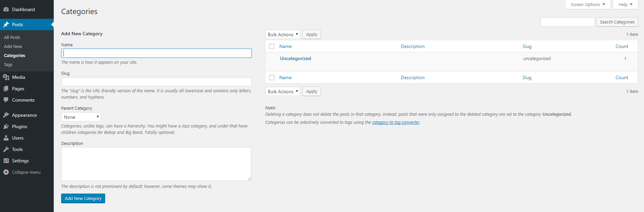Click the Media icon in sidebar

6,77
